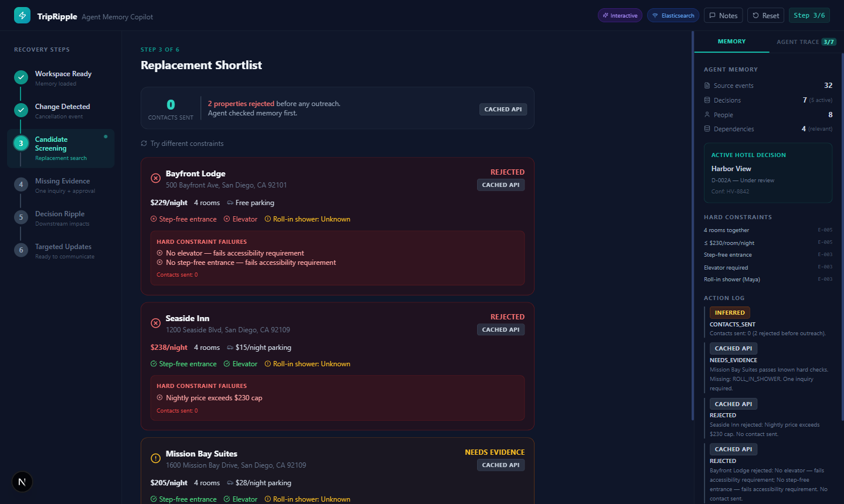Click the step 5 Decision Ripple circle

tap(21, 217)
